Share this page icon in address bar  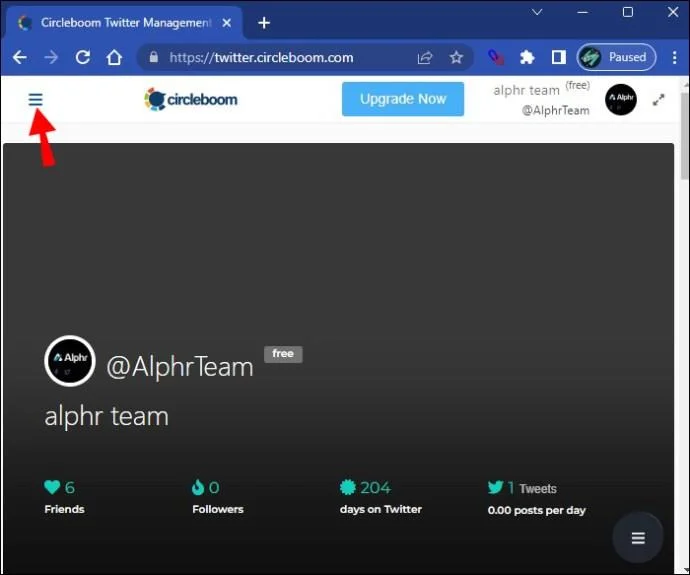coord(425,58)
